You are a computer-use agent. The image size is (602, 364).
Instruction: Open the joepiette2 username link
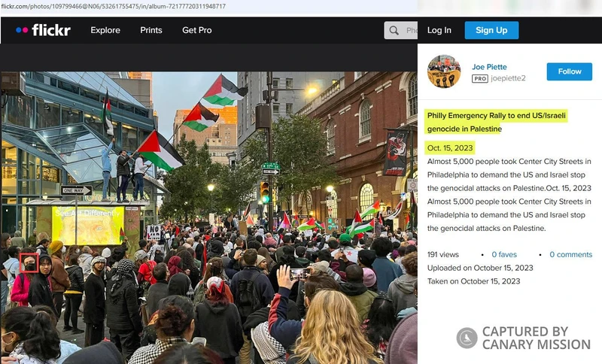(x=509, y=78)
